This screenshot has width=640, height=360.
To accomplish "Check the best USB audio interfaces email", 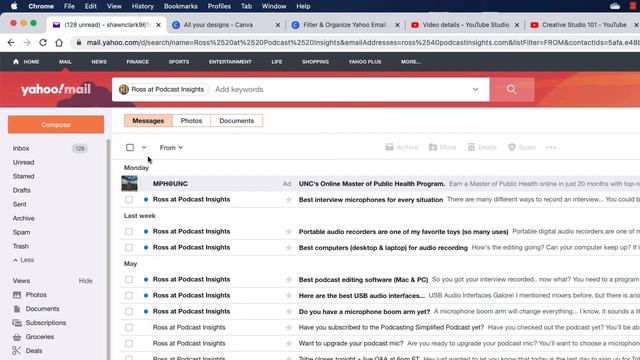I will point(129,296).
